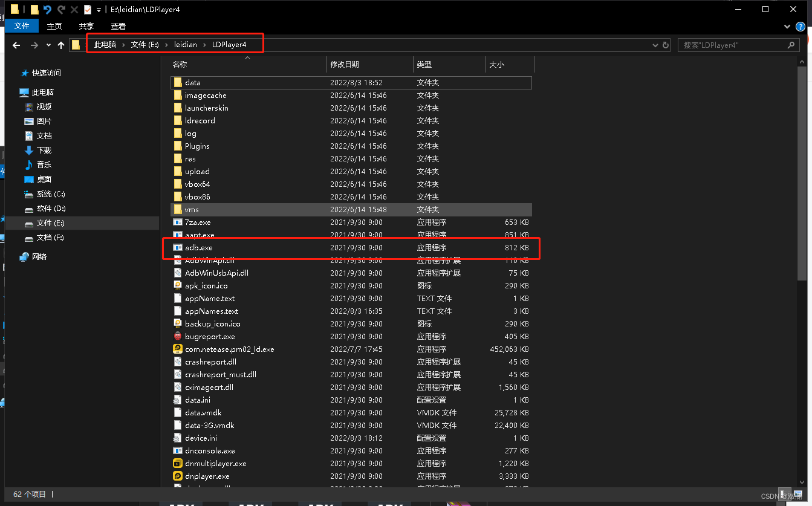Image resolution: width=812 pixels, height=506 pixels.
Task: Switch to the 主页 ribbon tab
Action: (x=54, y=26)
